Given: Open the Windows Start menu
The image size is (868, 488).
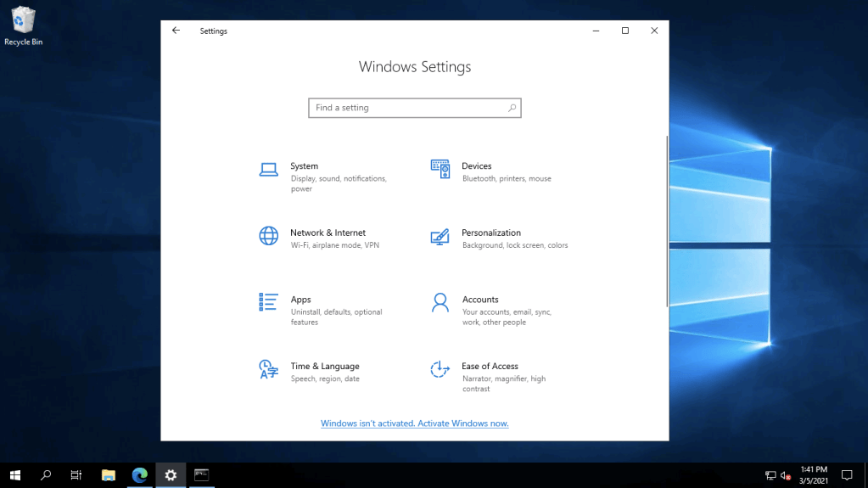Looking at the screenshot, I should (14, 475).
